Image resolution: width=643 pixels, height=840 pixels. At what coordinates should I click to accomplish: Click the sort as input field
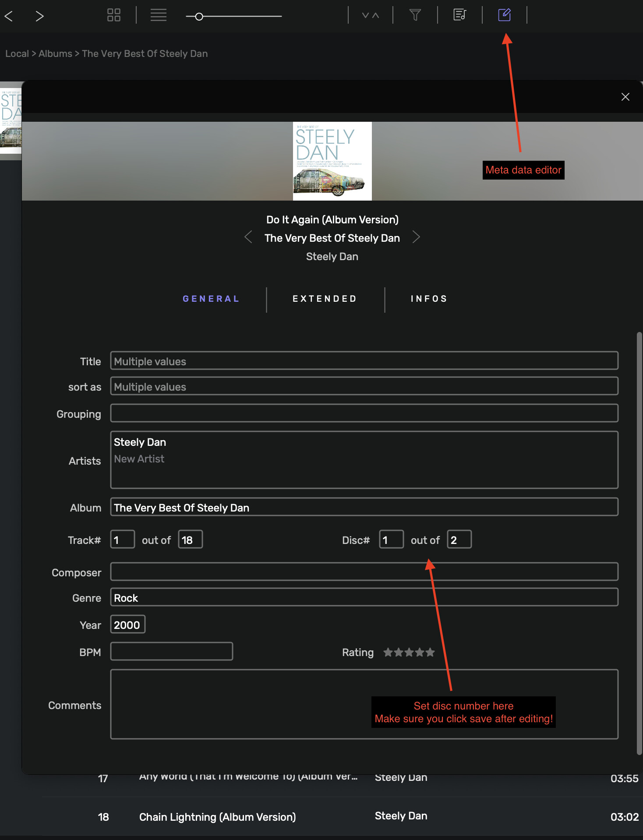(364, 386)
